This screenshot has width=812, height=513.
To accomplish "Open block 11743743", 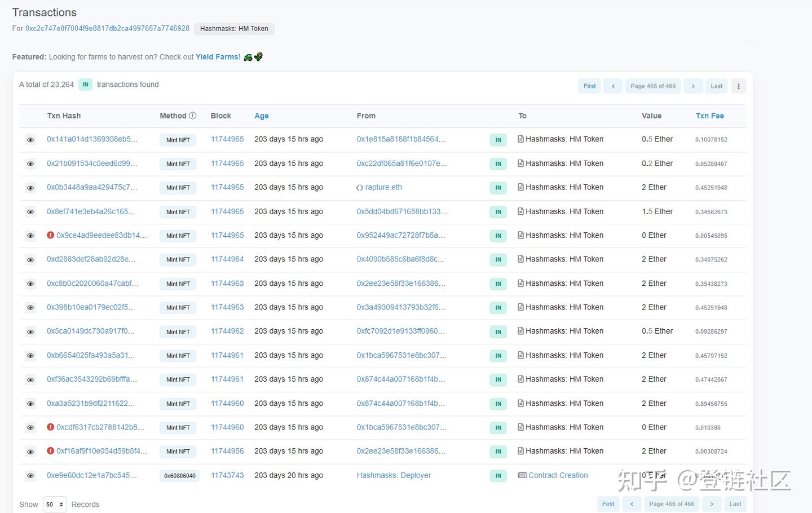I will [x=227, y=475].
